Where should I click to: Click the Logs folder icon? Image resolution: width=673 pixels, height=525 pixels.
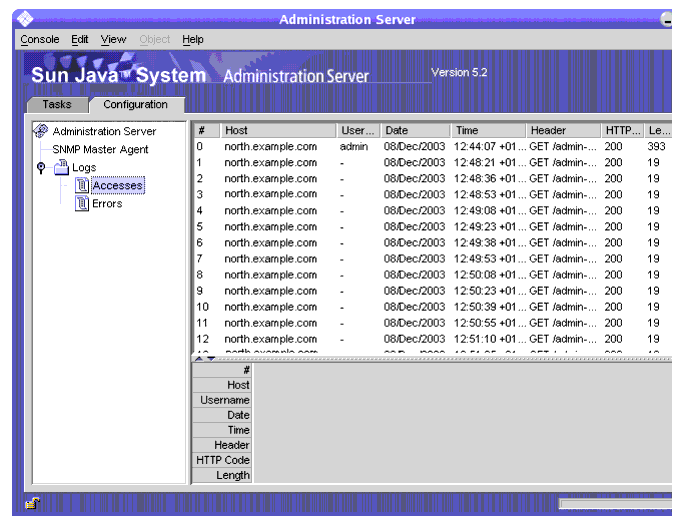tap(61, 167)
